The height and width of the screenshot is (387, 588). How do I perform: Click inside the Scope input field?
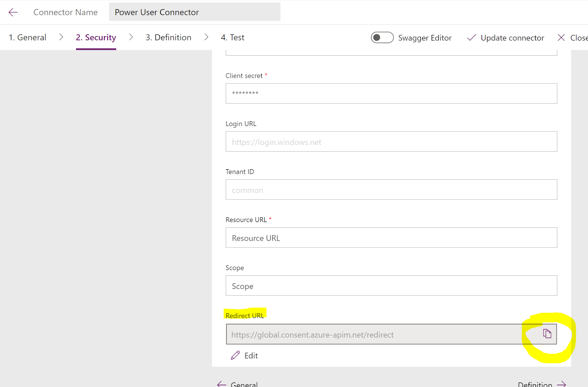point(390,286)
